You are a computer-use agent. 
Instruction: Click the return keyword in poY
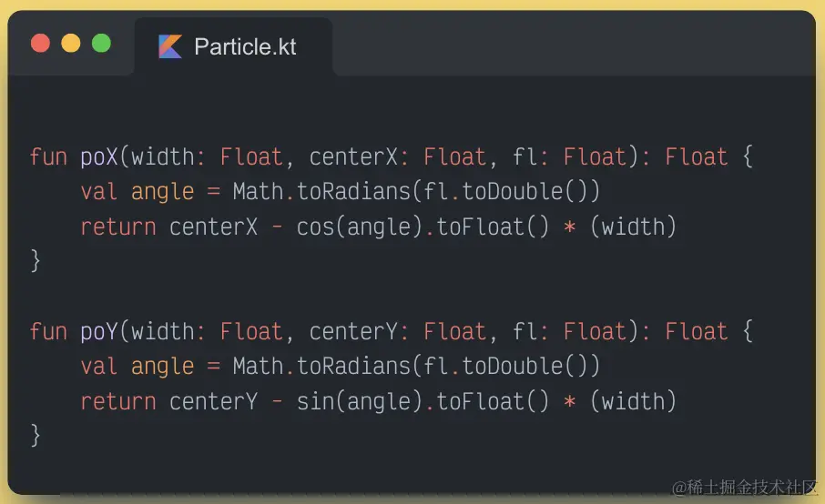[x=118, y=402]
